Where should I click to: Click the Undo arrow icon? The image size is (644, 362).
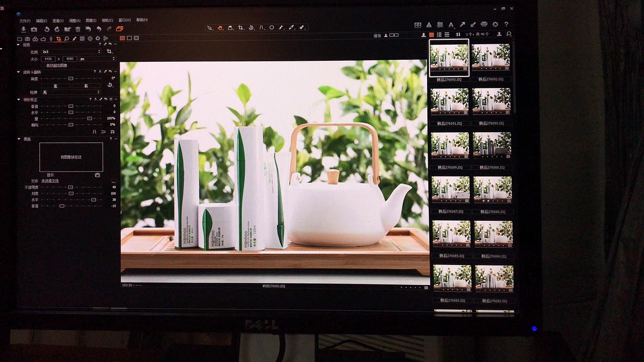click(x=99, y=29)
